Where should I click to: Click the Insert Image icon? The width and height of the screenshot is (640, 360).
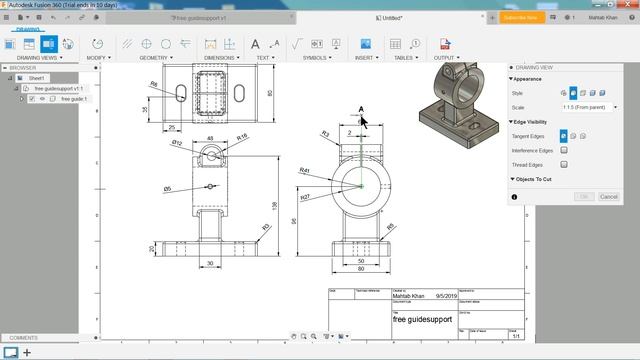click(x=366, y=44)
